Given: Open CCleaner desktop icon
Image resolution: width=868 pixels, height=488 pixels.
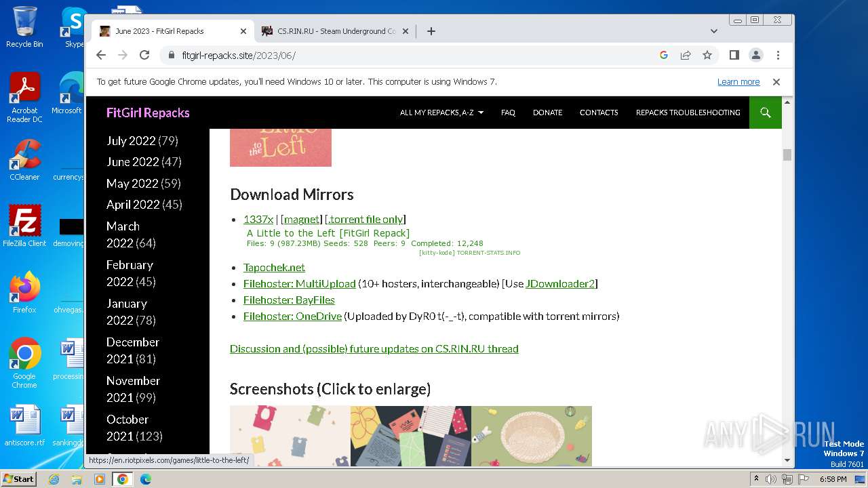Looking at the screenshot, I should [24, 160].
